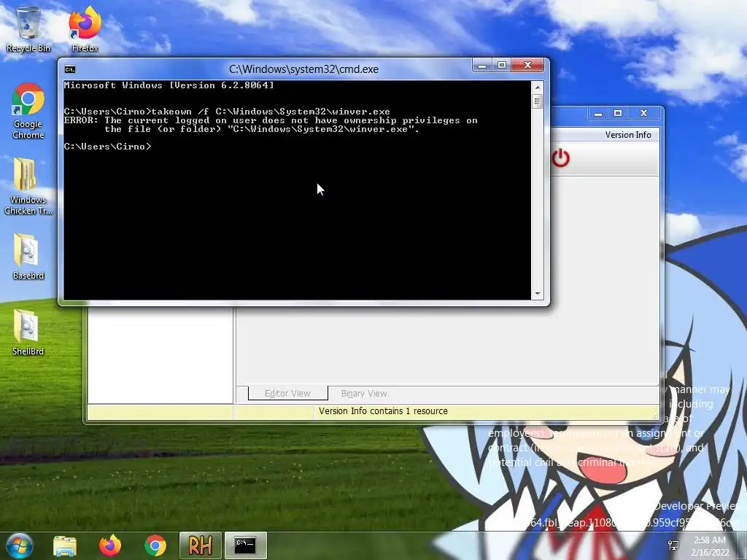The image size is (747, 560).
Task: Open the Windows Chicken Tr... folder icon
Action: (28, 187)
